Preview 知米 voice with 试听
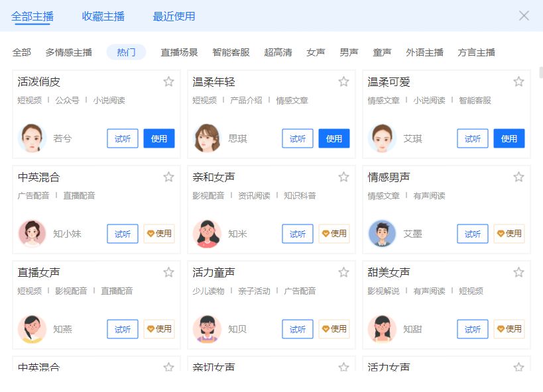This screenshot has height=392, width=543. click(298, 234)
